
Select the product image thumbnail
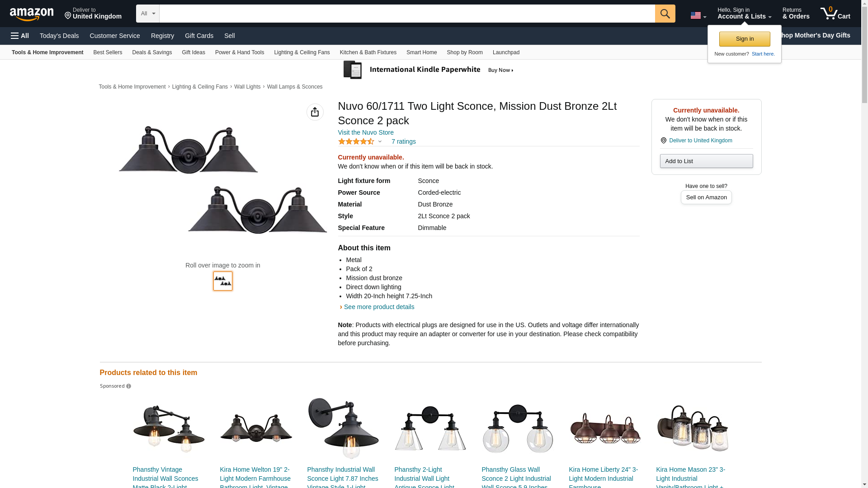222,281
